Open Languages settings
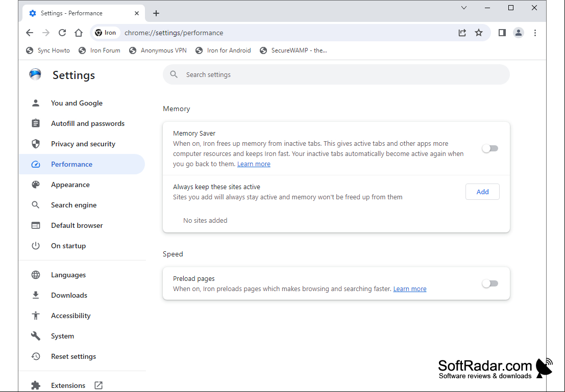Viewport: 565px width, 392px height. tap(82, 275)
